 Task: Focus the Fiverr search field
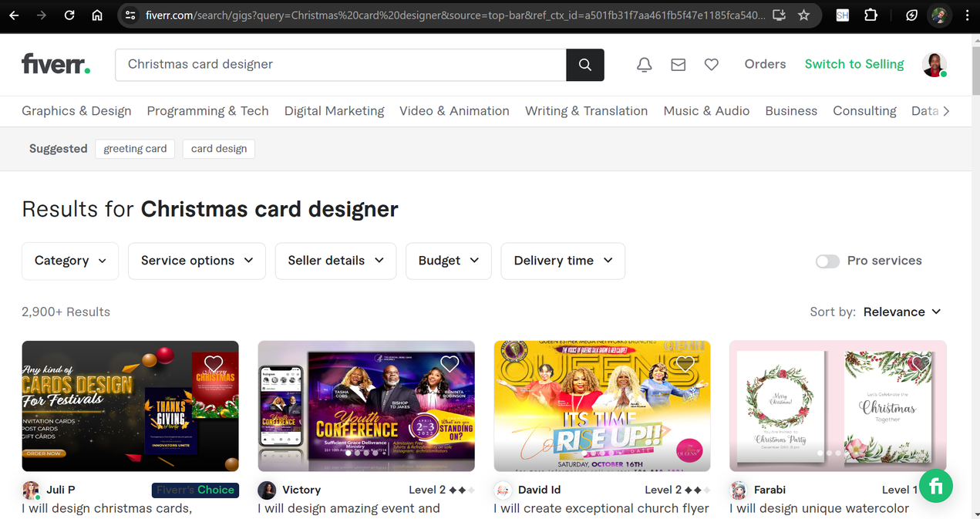(x=341, y=65)
